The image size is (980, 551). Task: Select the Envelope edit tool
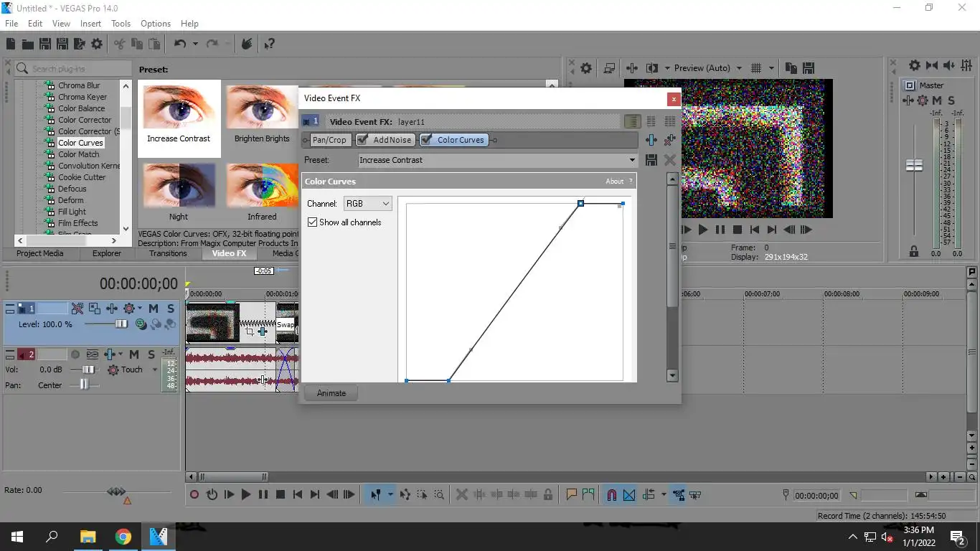(405, 494)
